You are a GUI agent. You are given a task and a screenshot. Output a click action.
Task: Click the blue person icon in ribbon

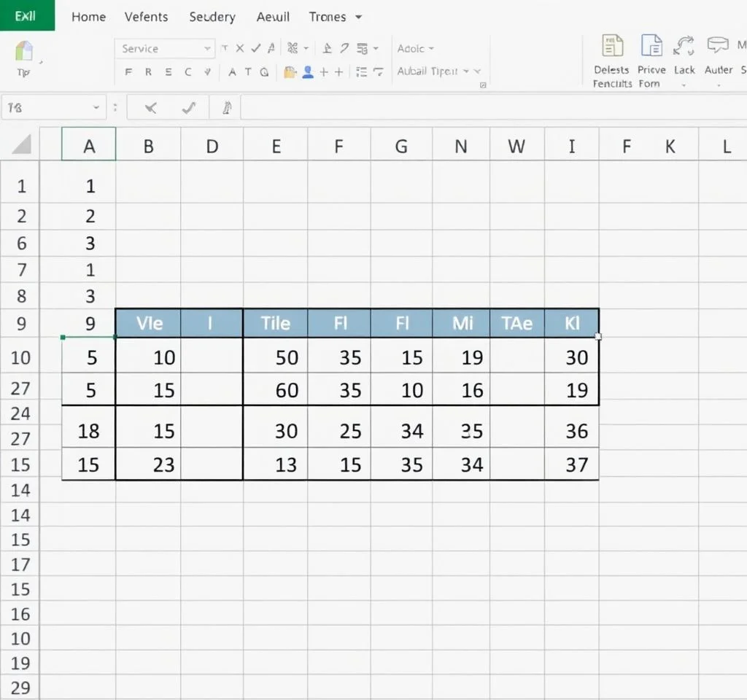coord(307,71)
